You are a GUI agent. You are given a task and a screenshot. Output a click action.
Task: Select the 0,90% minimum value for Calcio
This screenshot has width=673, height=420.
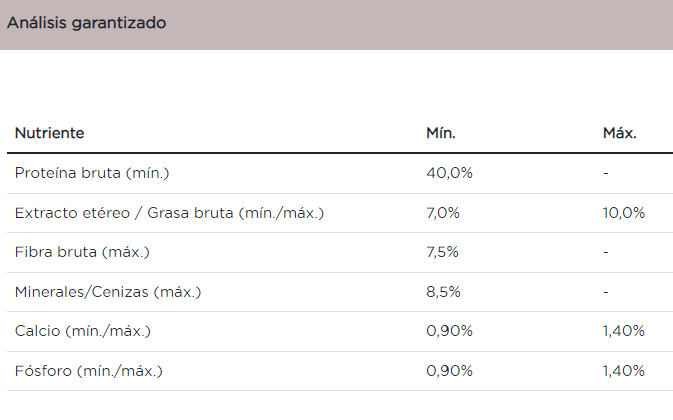[x=447, y=331]
